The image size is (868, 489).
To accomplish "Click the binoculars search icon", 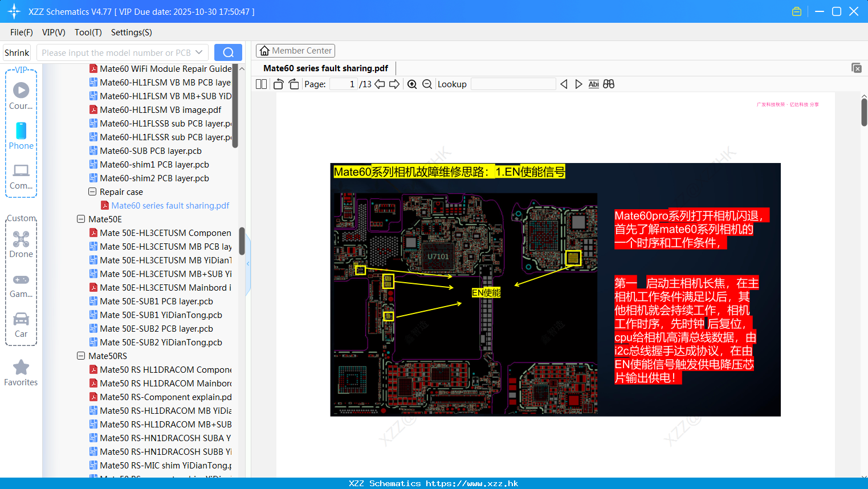I will (x=609, y=84).
